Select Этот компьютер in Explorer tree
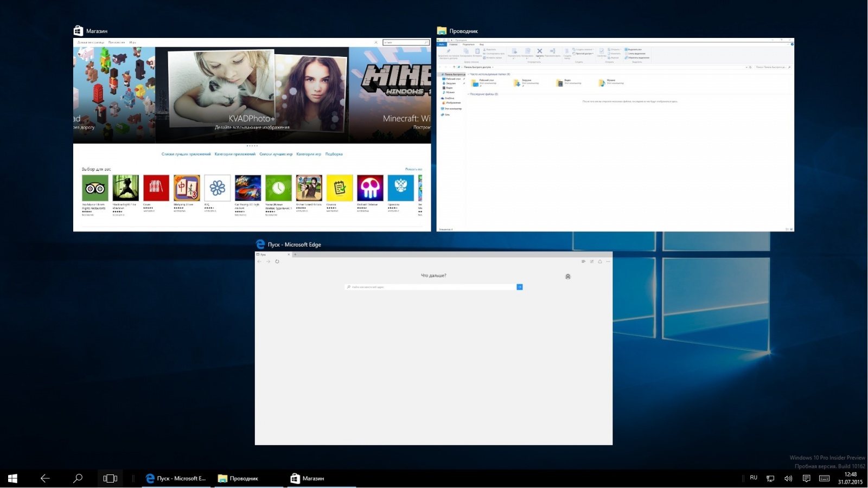 coord(451,108)
